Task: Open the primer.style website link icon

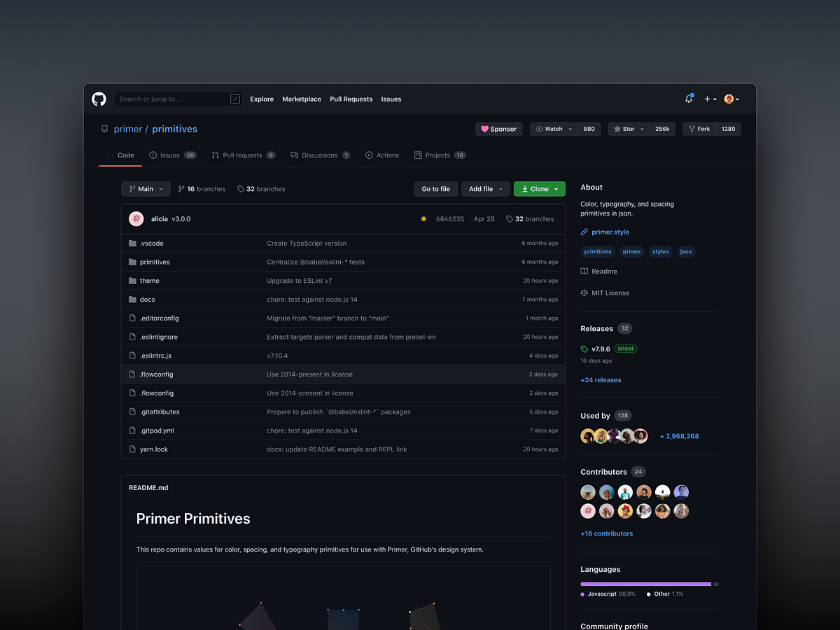Action: 583,232
